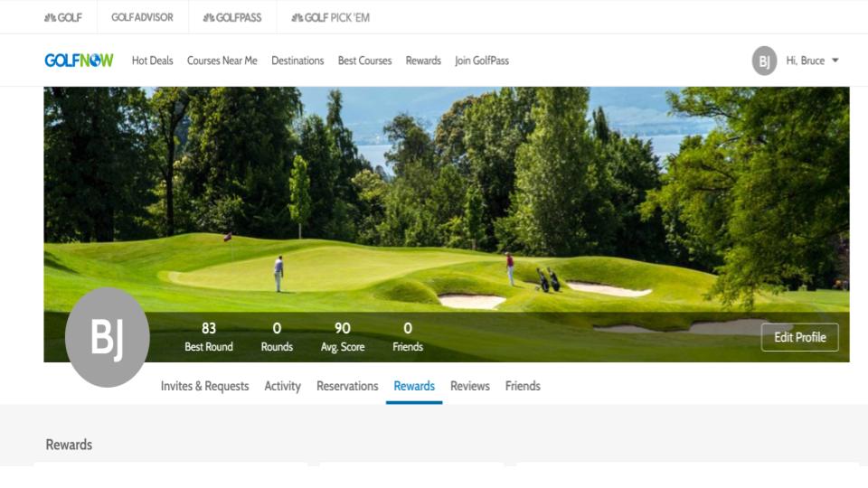Select Best Courses in the top navigation

pos(364,61)
